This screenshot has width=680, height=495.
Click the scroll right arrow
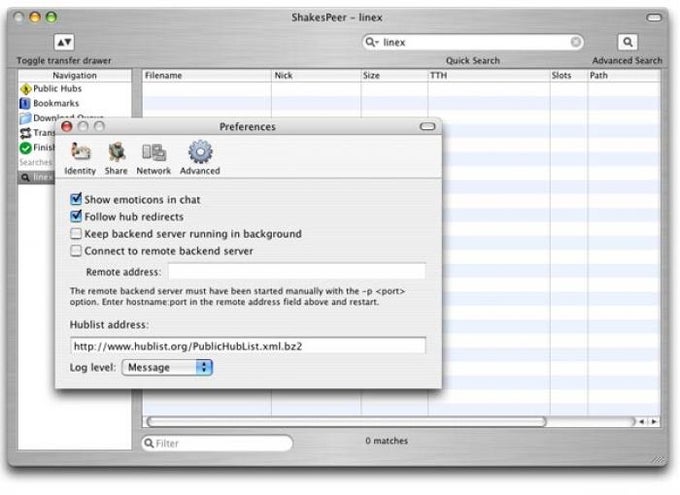click(x=654, y=422)
